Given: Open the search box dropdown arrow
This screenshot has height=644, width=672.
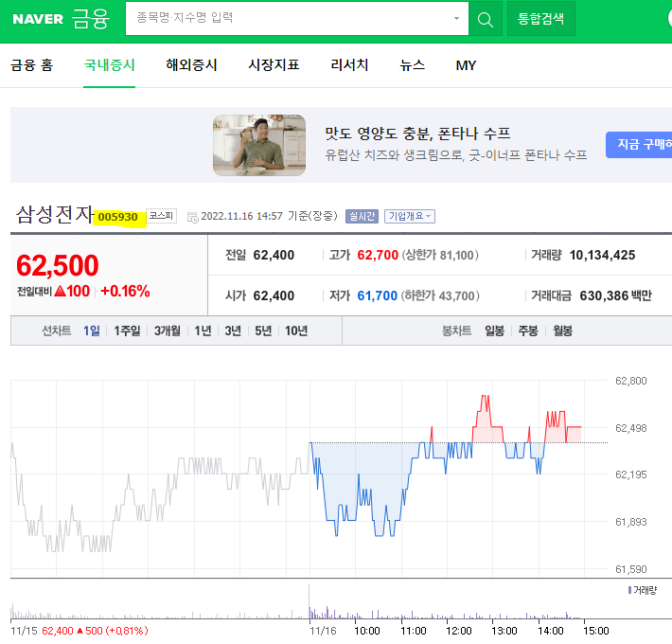Looking at the screenshot, I should coord(456,18).
